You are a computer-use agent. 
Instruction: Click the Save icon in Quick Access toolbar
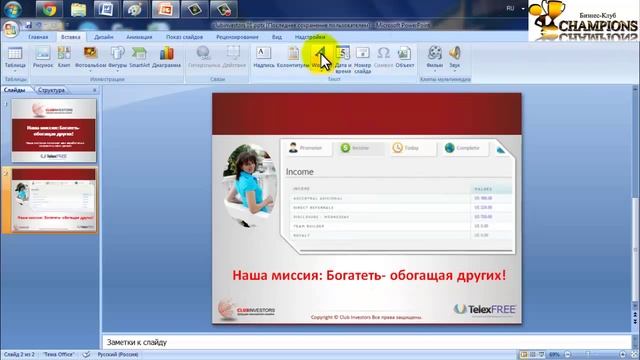pos(29,25)
